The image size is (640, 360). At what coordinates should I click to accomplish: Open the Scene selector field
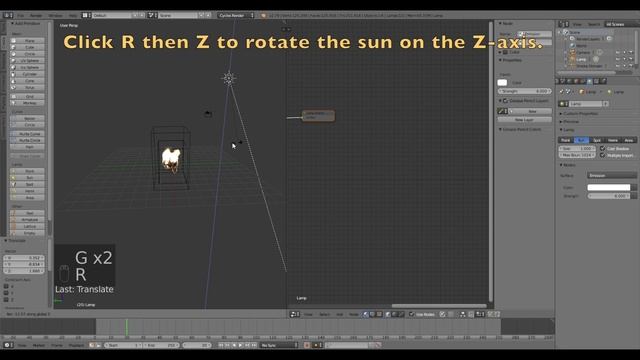coord(178,15)
